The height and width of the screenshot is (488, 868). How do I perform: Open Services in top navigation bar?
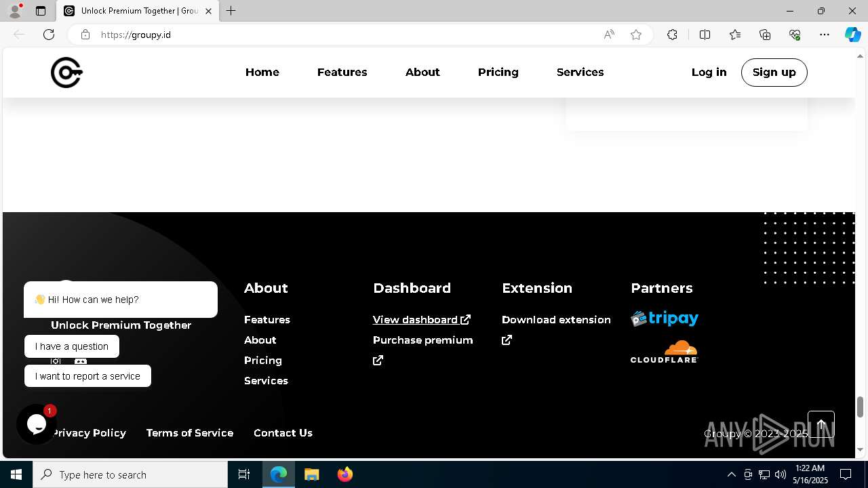[x=580, y=72]
